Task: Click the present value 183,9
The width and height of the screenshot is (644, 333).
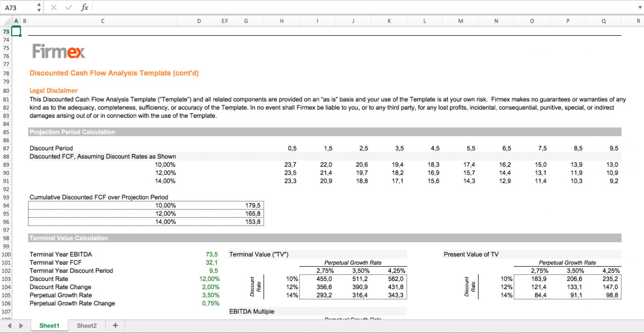Action: pyautogui.click(x=539, y=279)
